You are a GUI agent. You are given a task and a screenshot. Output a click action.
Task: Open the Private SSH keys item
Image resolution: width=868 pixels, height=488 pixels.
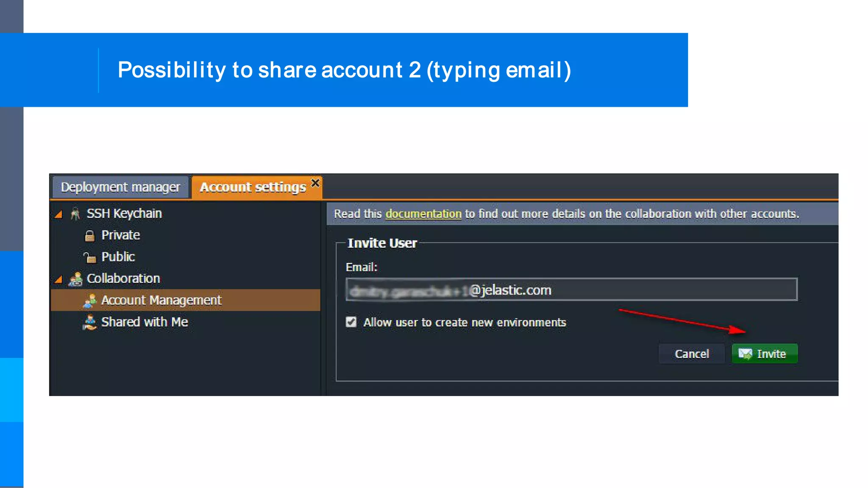pyautogui.click(x=120, y=235)
